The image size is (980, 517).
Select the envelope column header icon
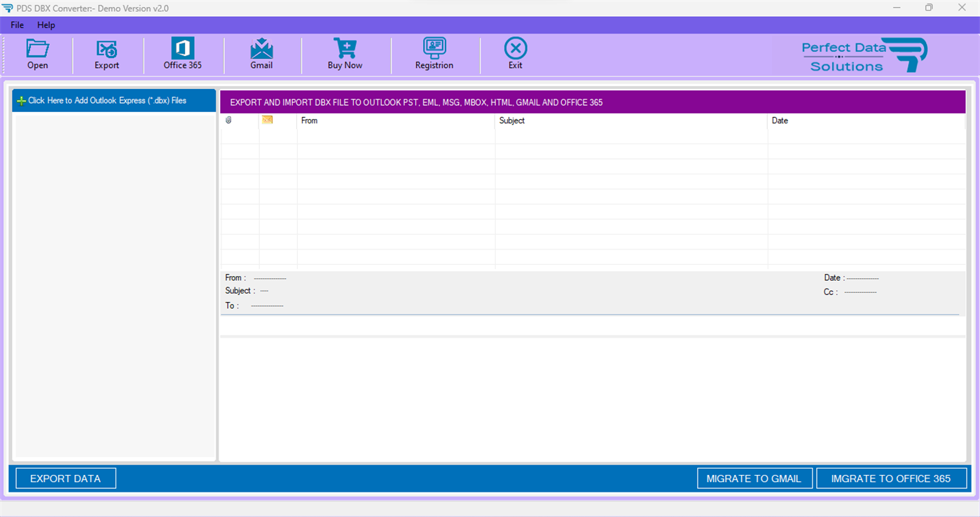tap(266, 120)
